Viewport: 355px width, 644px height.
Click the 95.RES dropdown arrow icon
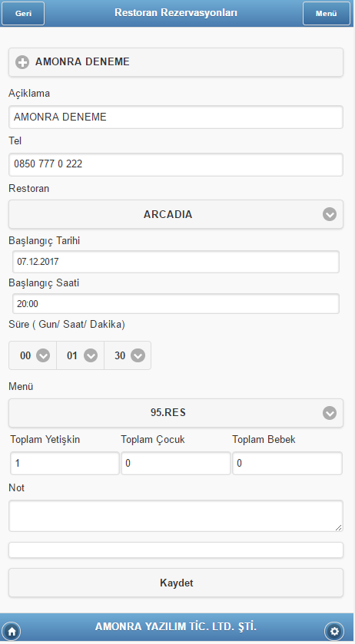(330, 413)
